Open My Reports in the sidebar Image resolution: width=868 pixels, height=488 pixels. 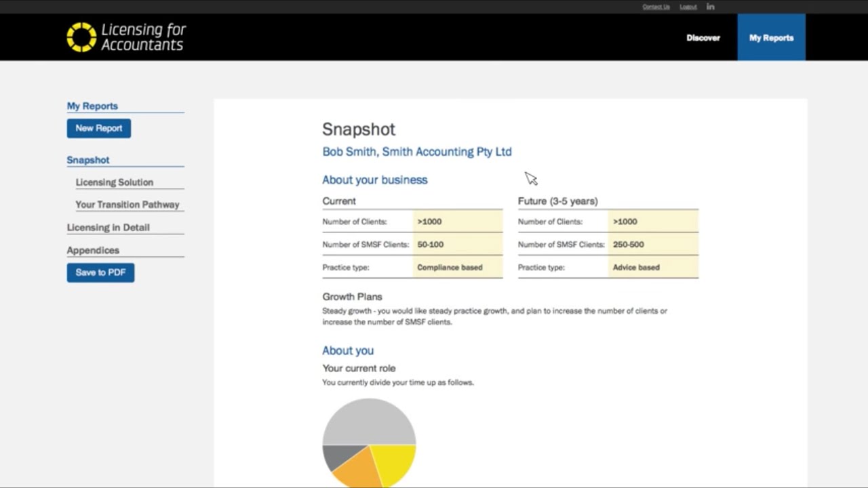(92, 106)
